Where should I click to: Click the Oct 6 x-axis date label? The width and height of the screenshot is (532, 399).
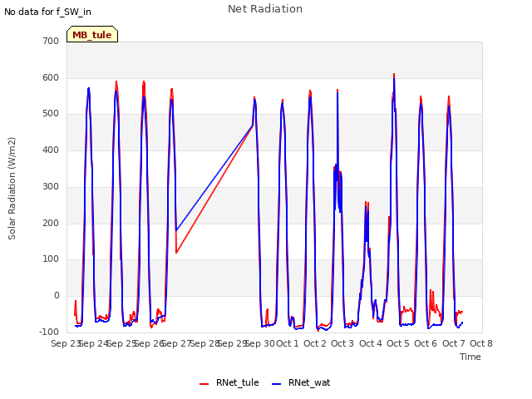(x=426, y=343)
